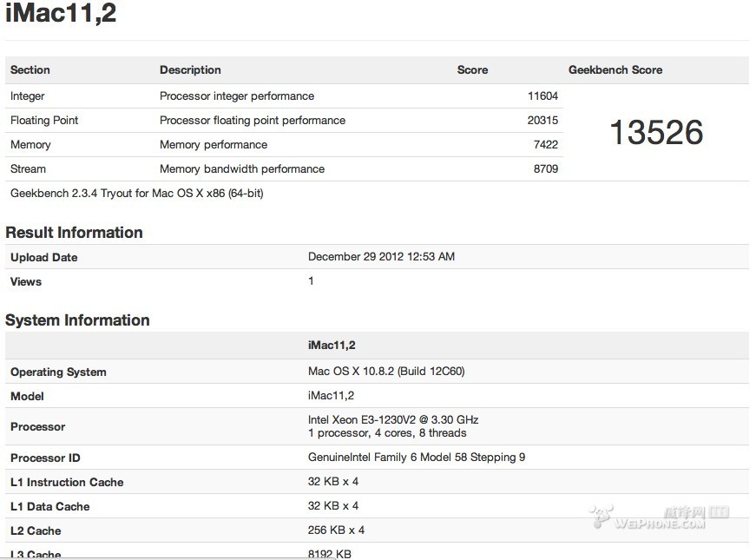Image resolution: width=756 pixels, height=560 pixels.
Task: Click 'Processor integer performance' description
Action: click(237, 96)
